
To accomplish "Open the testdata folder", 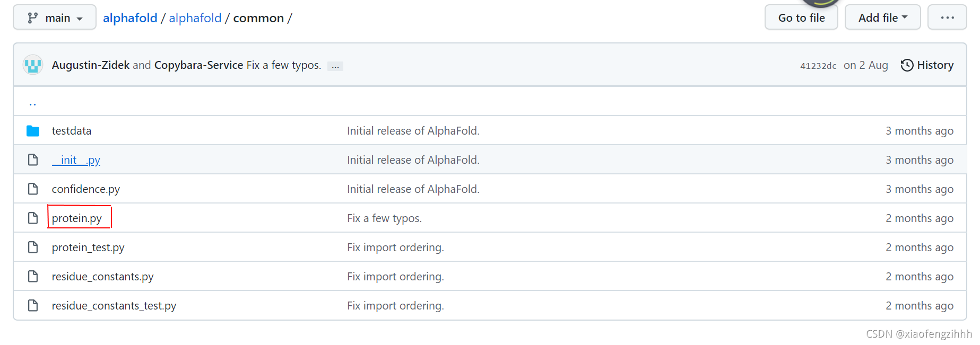I will point(72,131).
